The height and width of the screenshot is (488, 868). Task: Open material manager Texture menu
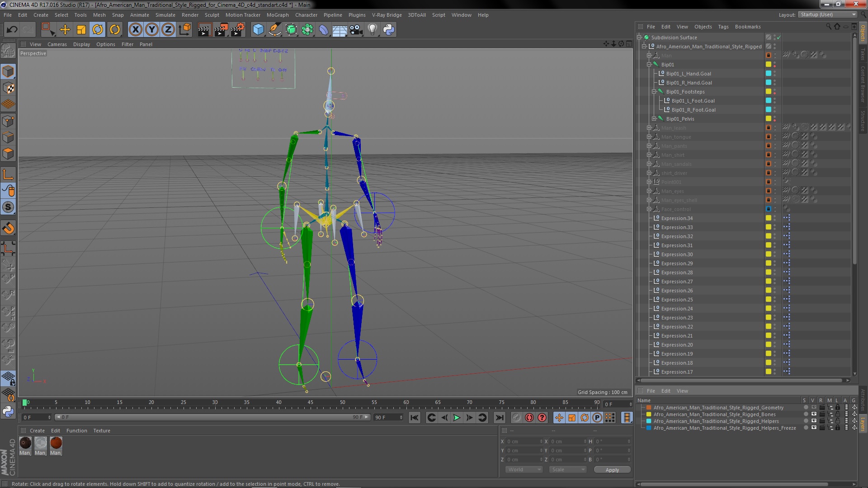102,431
